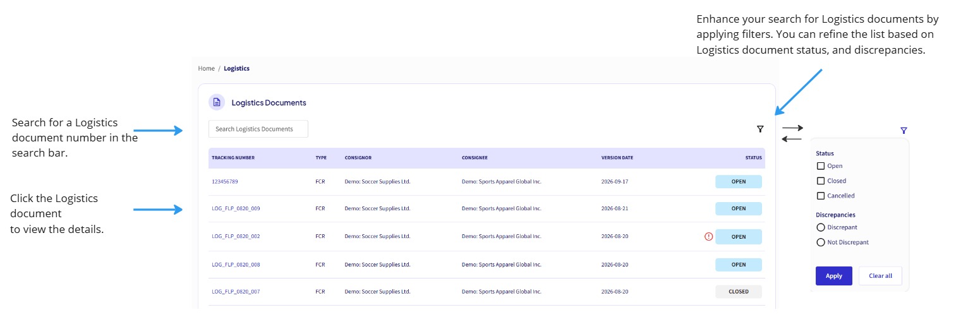This screenshot has width=980, height=329.
Task: Click version date 2026-08-21
Action: 615,208
